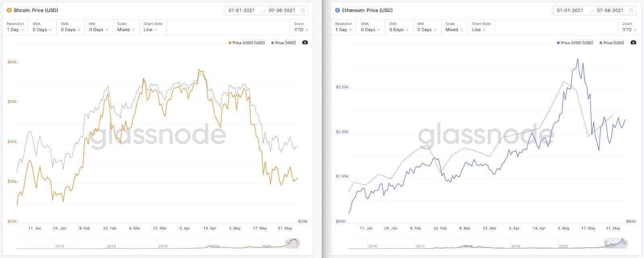Click the blue Ethereum logo icon

pyautogui.click(x=337, y=10)
